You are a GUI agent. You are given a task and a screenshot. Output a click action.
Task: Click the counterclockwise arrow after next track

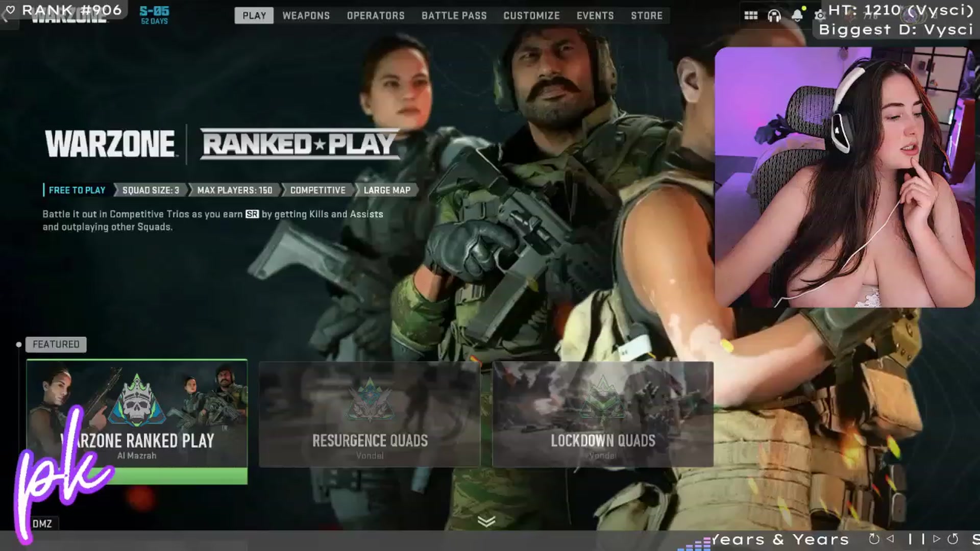pyautogui.click(x=953, y=539)
